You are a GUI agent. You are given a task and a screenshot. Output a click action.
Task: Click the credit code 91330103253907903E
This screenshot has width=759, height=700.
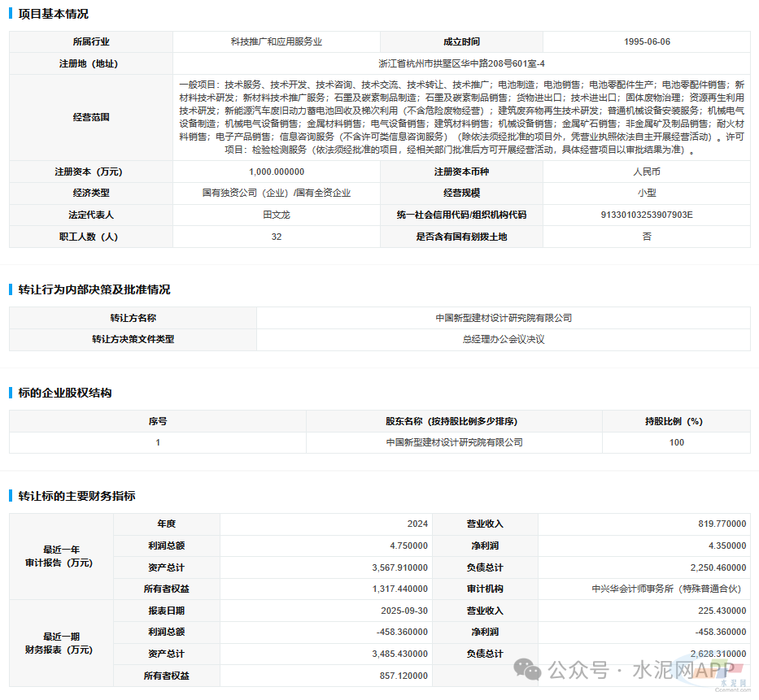[x=646, y=215]
